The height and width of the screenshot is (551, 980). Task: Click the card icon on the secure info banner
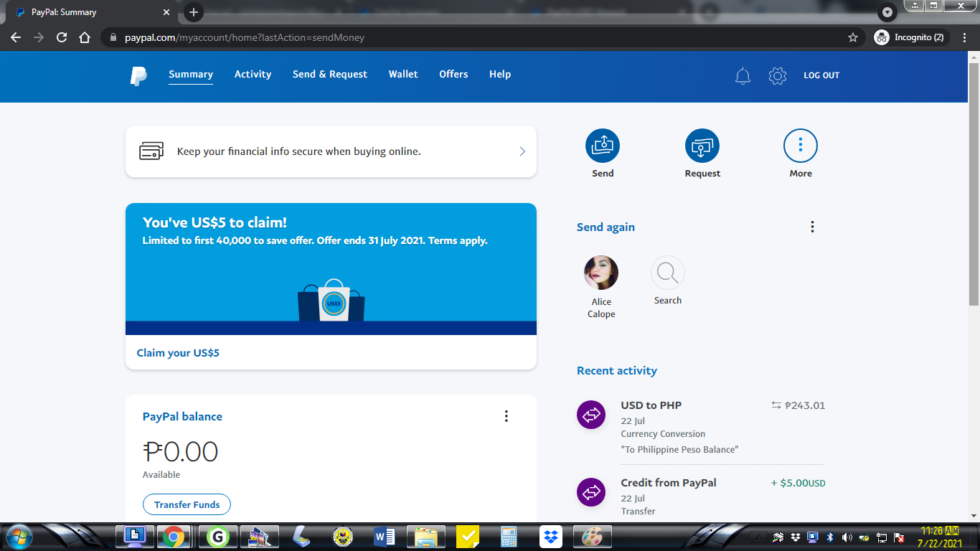point(151,151)
